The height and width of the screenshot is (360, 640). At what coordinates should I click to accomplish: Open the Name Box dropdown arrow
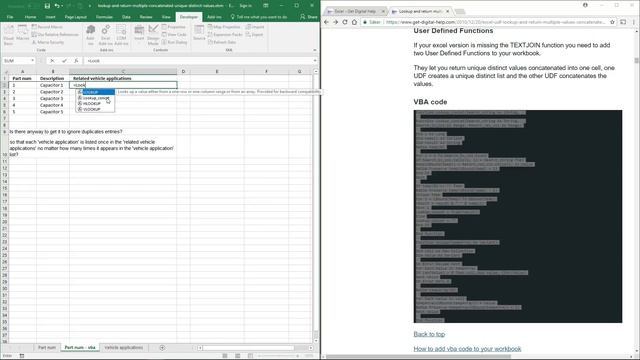pos(32,61)
